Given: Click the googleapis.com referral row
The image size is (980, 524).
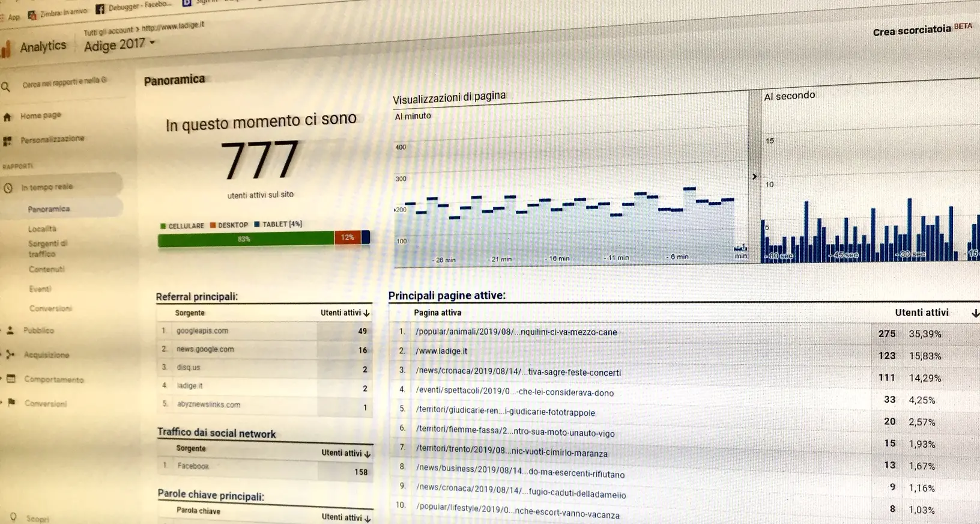Looking at the screenshot, I should tap(264, 331).
